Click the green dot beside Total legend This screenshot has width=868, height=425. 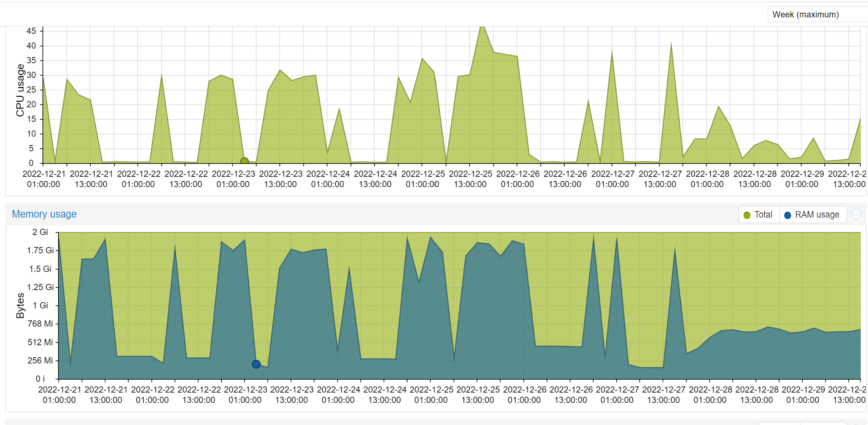(x=747, y=215)
